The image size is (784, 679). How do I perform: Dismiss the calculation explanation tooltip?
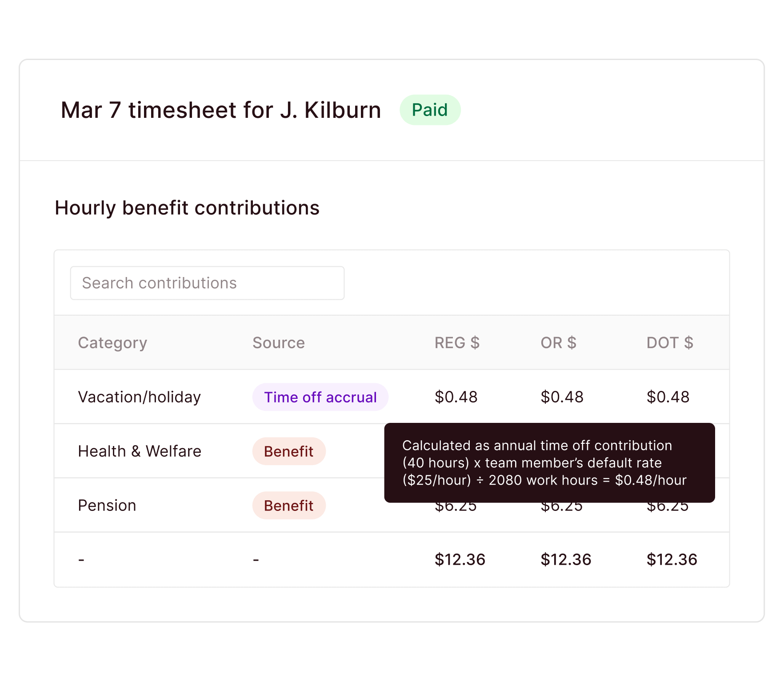coord(549,462)
